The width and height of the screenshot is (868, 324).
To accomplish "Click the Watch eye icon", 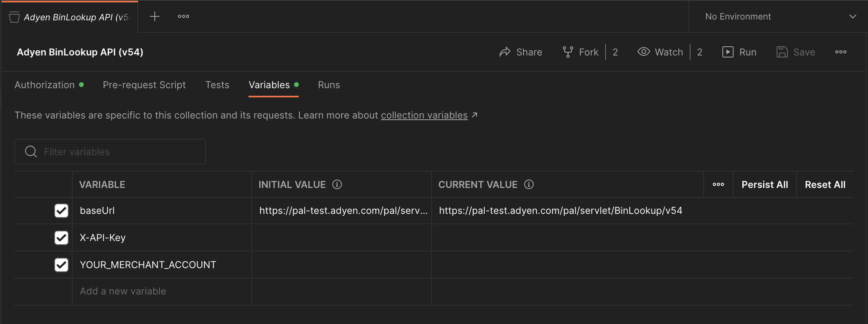I will tap(643, 52).
